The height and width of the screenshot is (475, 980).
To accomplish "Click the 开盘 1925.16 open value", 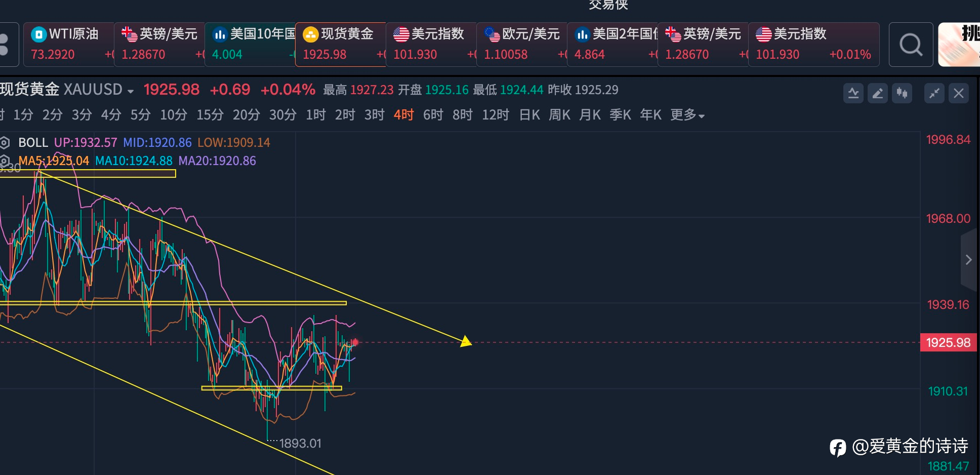I will click(433, 90).
